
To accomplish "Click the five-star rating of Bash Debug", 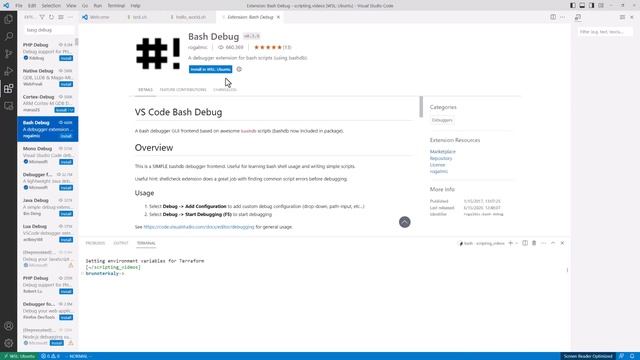I will click(268, 47).
